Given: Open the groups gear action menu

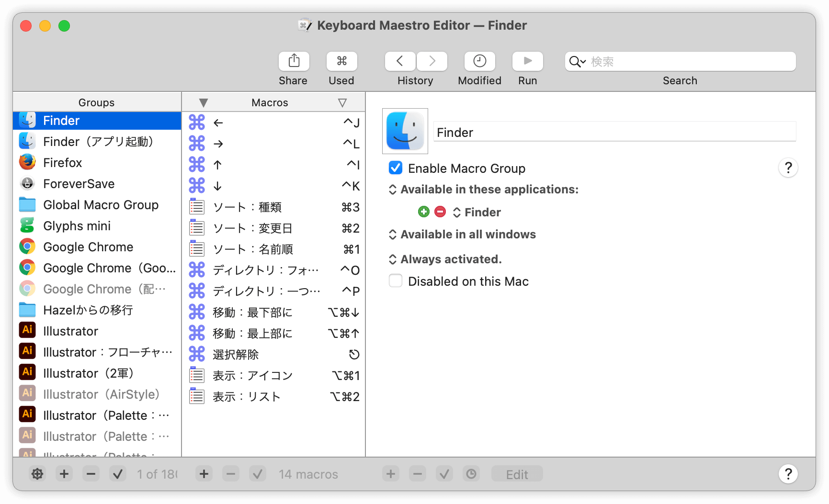Looking at the screenshot, I should pyautogui.click(x=37, y=474).
